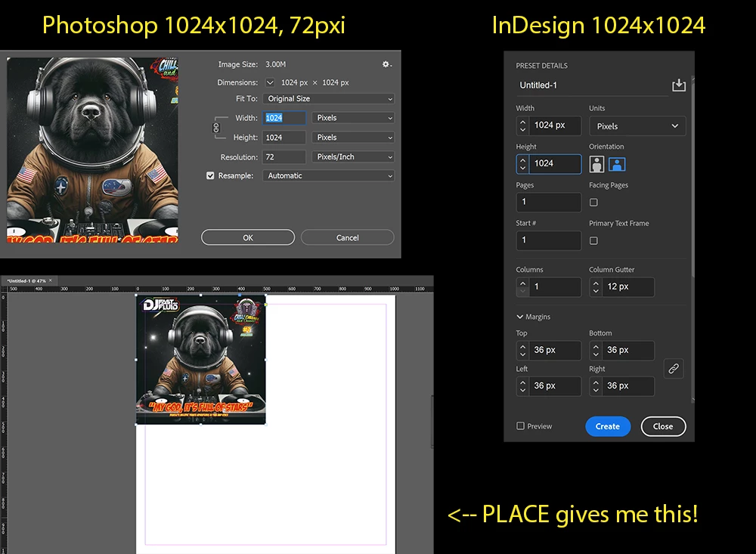Click the Untitled-1 preset name field
756x554 pixels.
[592, 85]
